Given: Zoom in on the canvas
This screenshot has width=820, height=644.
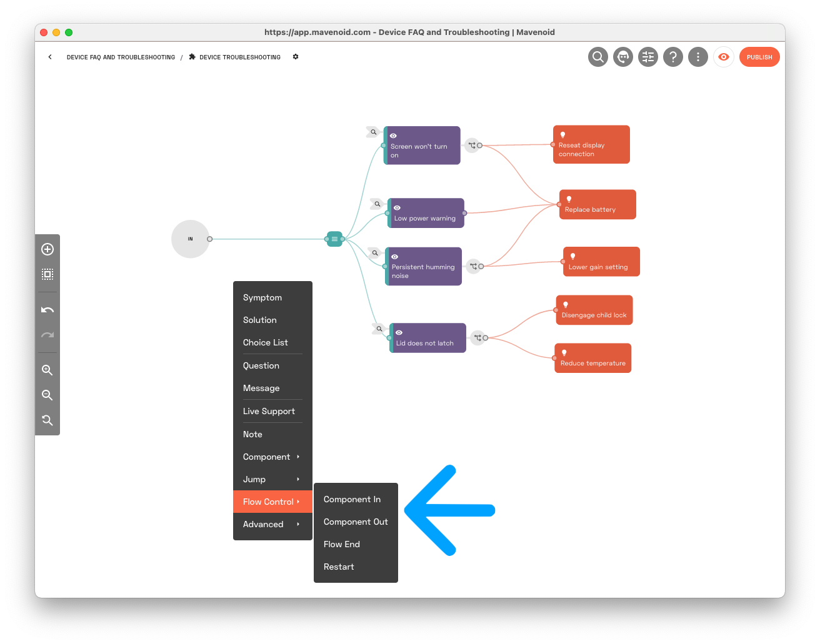Looking at the screenshot, I should (47, 370).
